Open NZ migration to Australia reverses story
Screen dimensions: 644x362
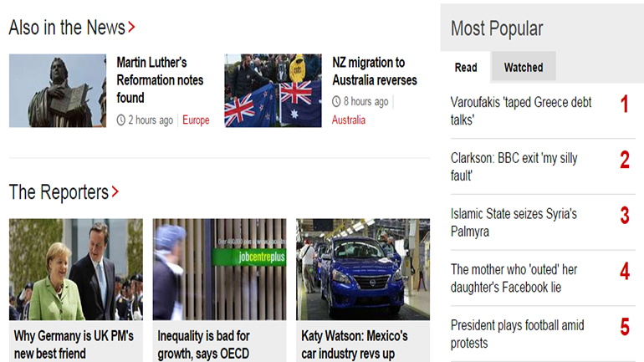(x=375, y=71)
